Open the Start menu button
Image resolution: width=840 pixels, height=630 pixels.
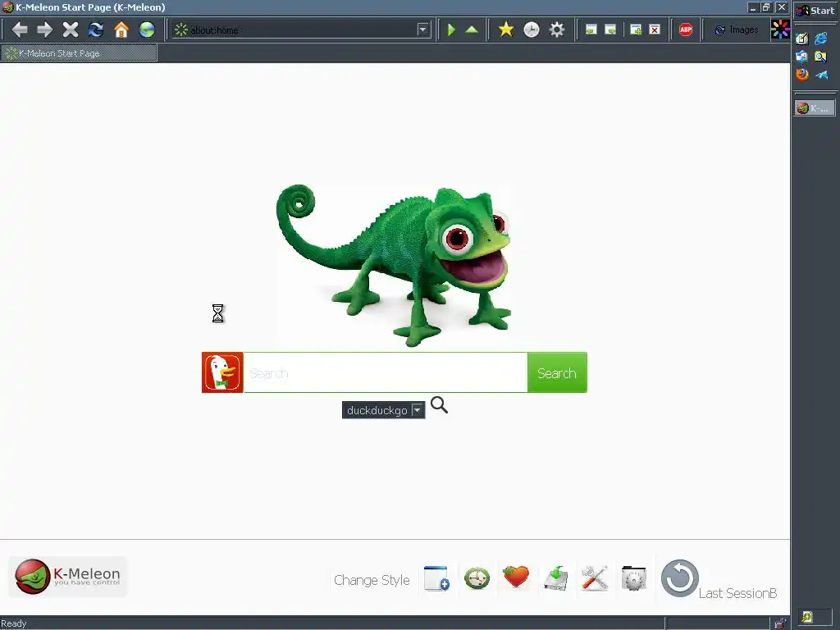(x=815, y=10)
